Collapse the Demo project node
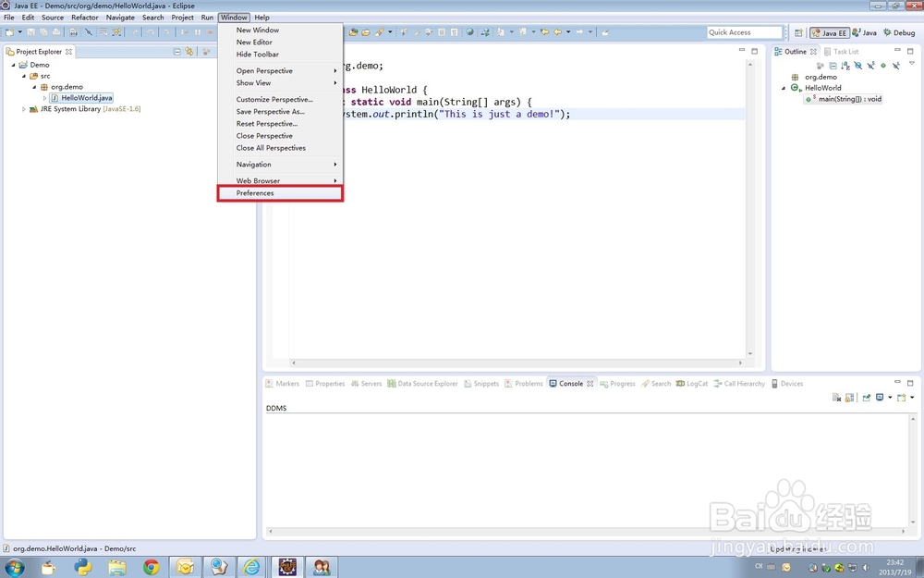This screenshot has height=578, width=924. [x=13, y=65]
